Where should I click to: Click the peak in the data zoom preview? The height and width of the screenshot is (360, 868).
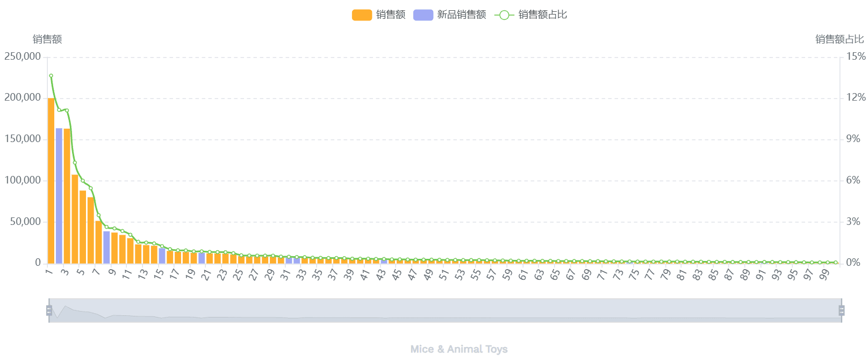(x=65, y=307)
